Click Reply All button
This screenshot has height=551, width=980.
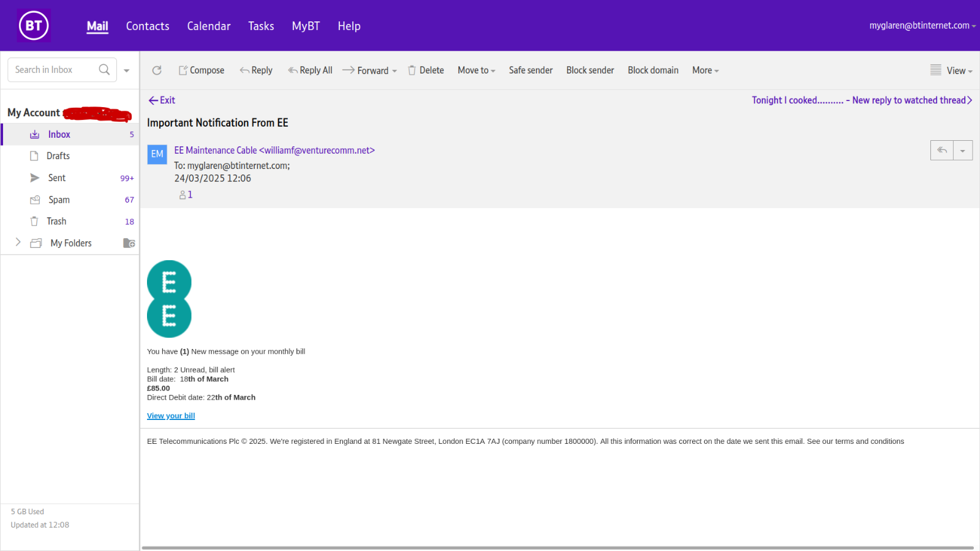pos(310,70)
